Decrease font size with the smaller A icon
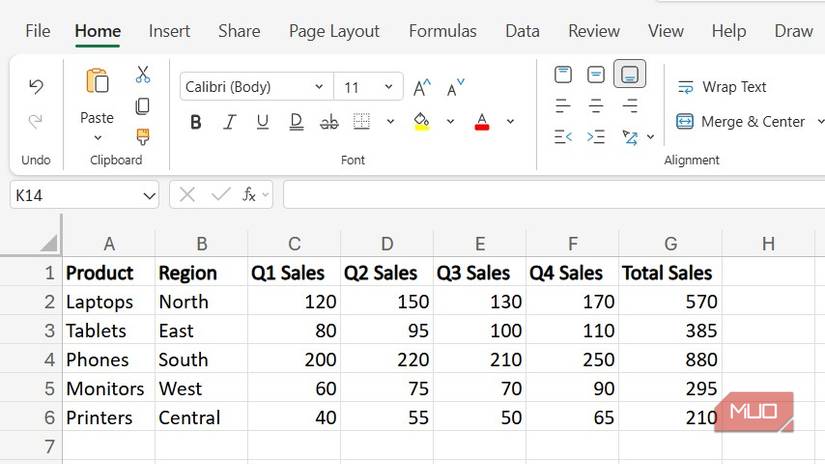The height and width of the screenshot is (464, 825). 456,88
